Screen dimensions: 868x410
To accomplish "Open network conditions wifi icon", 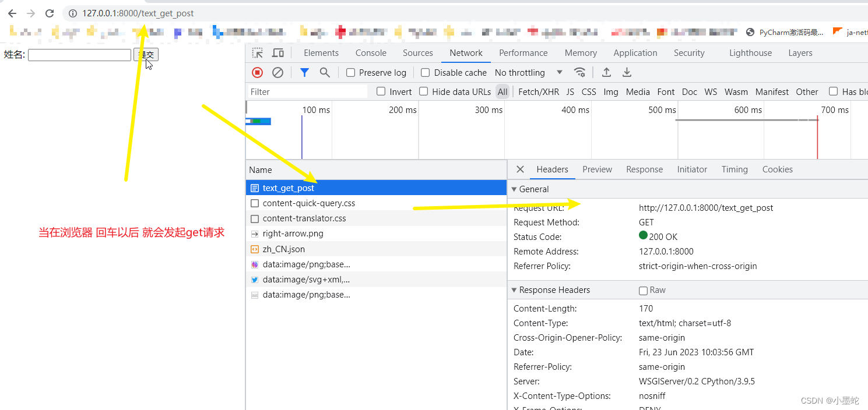I will [579, 72].
